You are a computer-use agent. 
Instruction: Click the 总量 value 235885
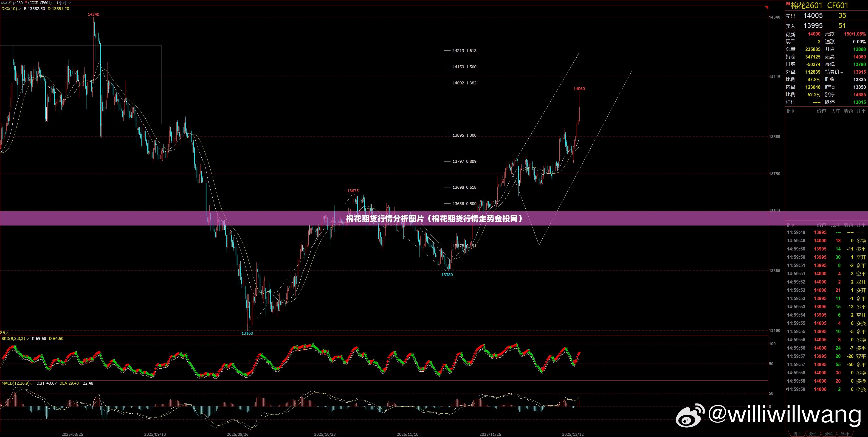click(813, 49)
